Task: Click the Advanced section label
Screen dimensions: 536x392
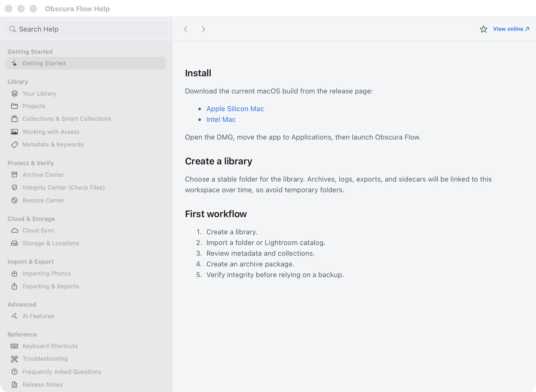Action: pyautogui.click(x=22, y=304)
